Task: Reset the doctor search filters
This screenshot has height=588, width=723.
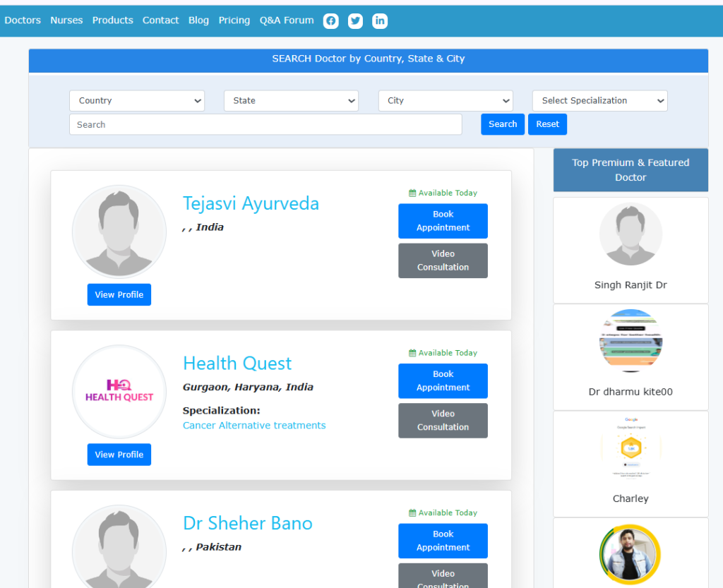Action: pyautogui.click(x=547, y=124)
